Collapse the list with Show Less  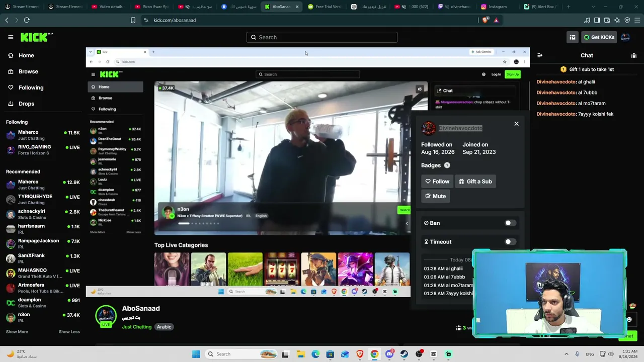click(x=69, y=332)
